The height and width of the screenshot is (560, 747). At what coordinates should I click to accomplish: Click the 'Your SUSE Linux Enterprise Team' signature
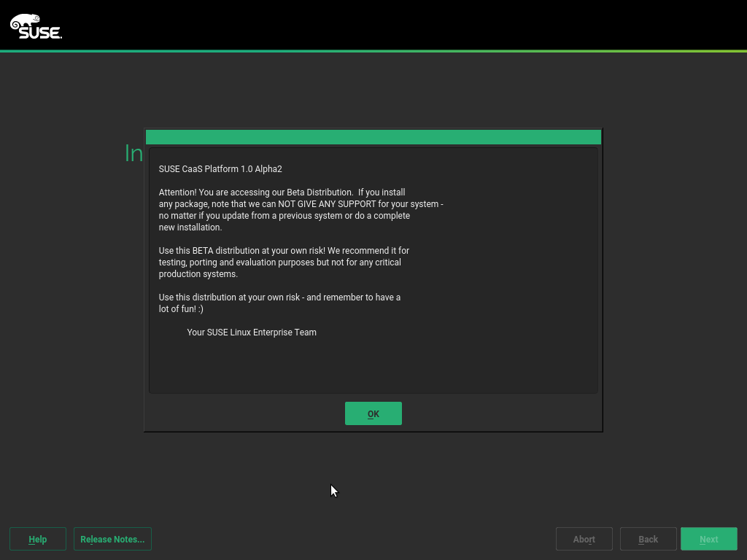click(x=252, y=332)
